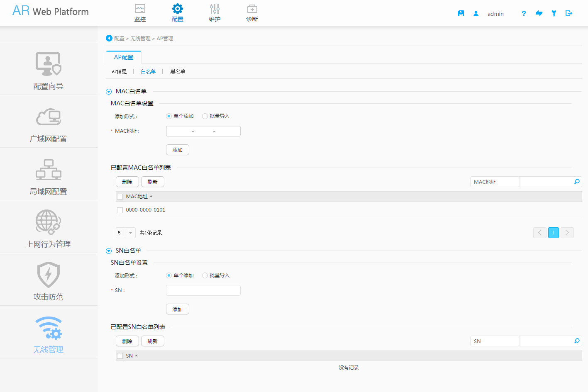
Task: Open the 监控 (Monitoring) section
Action: click(140, 12)
